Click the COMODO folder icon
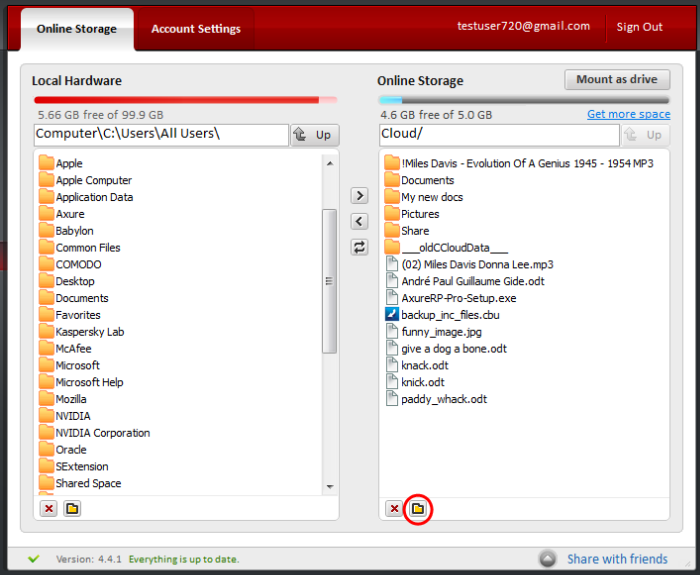Image resolution: width=700 pixels, height=575 pixels. [x=46, y=264]
